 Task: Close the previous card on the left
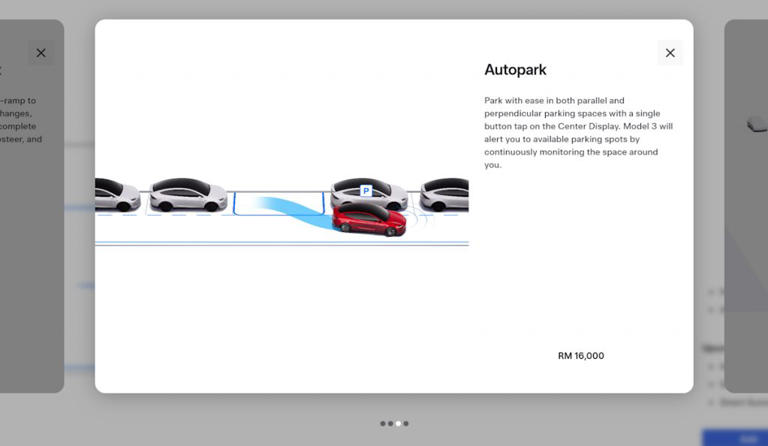[41, 53]
